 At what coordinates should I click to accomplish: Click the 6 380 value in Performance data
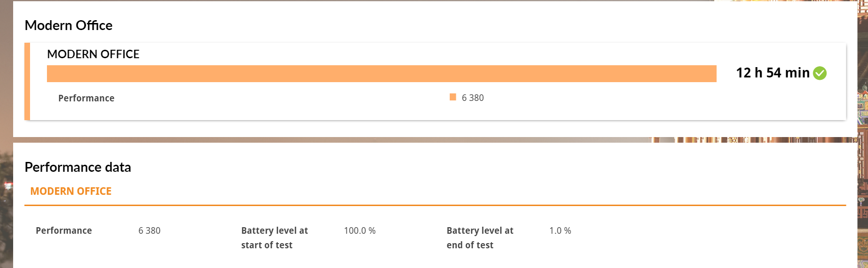[149, 230]
